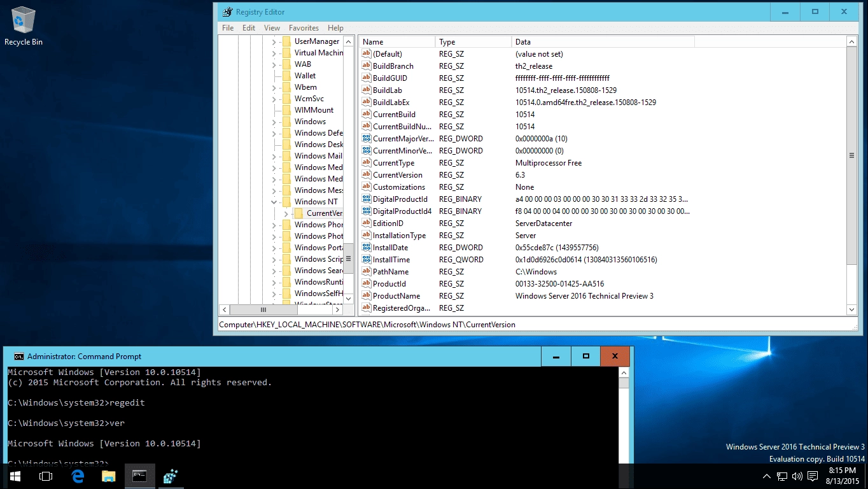Open the Edit menu in Registry Editor
This screenshot has width=868, height=489.
click(249, 28)
